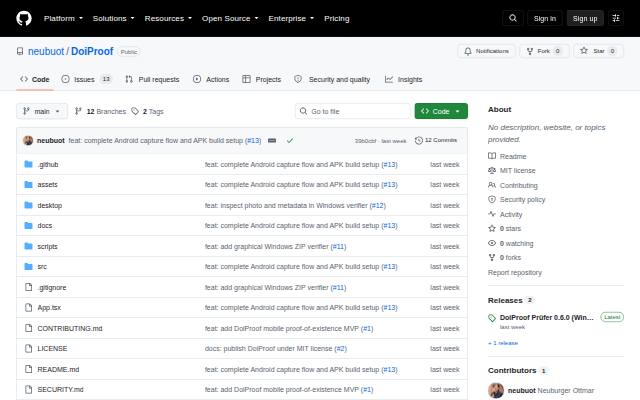This screenshot has height=400, width=640.
Task: Open commit link #2 in LICENSE row
Action: point(340,349)
